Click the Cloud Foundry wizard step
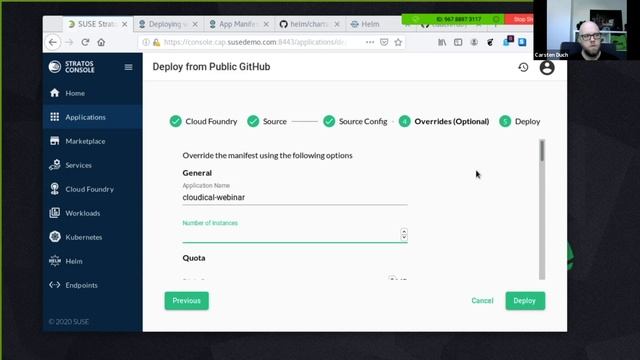The width and height of the screenshot is (640, 360). [203, 121]
